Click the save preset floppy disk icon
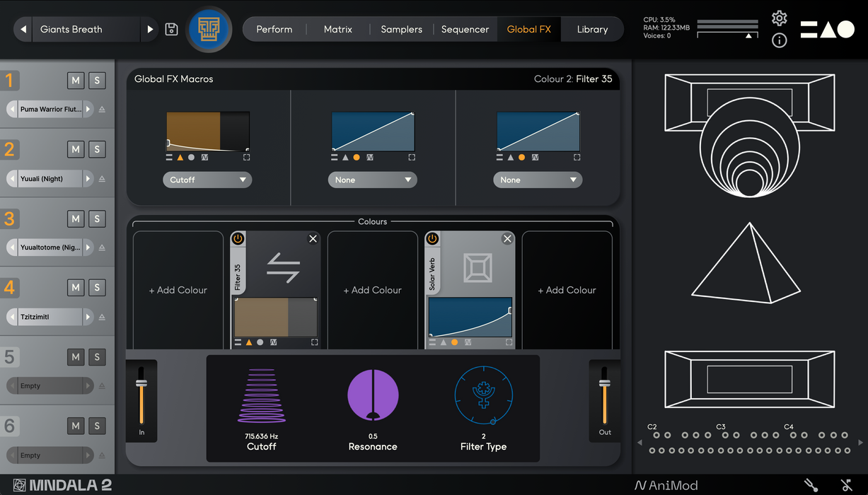The image size is (868, 495). 171,29
